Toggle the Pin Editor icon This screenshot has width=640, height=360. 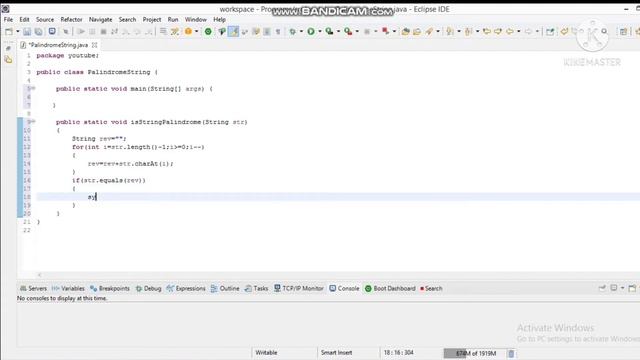550,31
